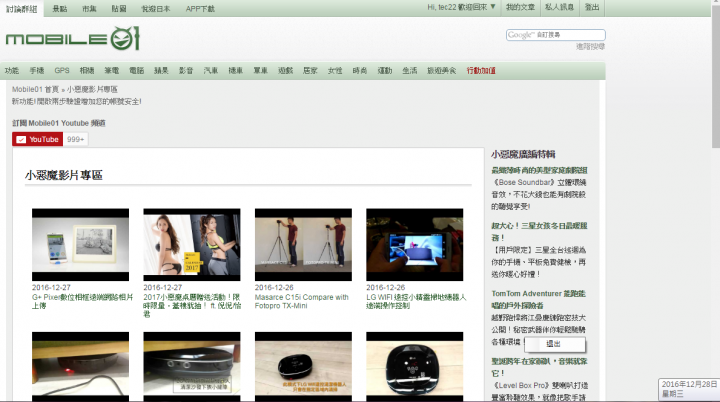Go to 我的文章
Screen dimensions: 720x402
pyautogui.click(x=520, y=7)
